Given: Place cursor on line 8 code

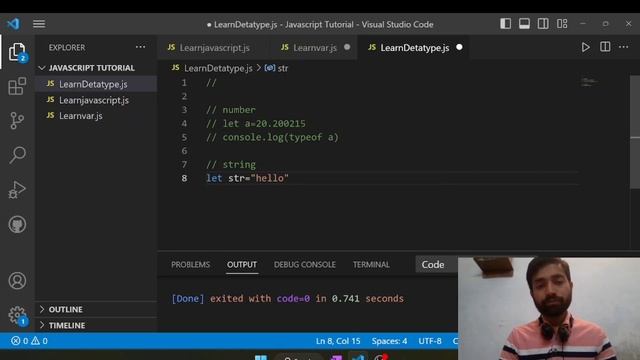Looking at the screenshot, I should coord(247,178).
